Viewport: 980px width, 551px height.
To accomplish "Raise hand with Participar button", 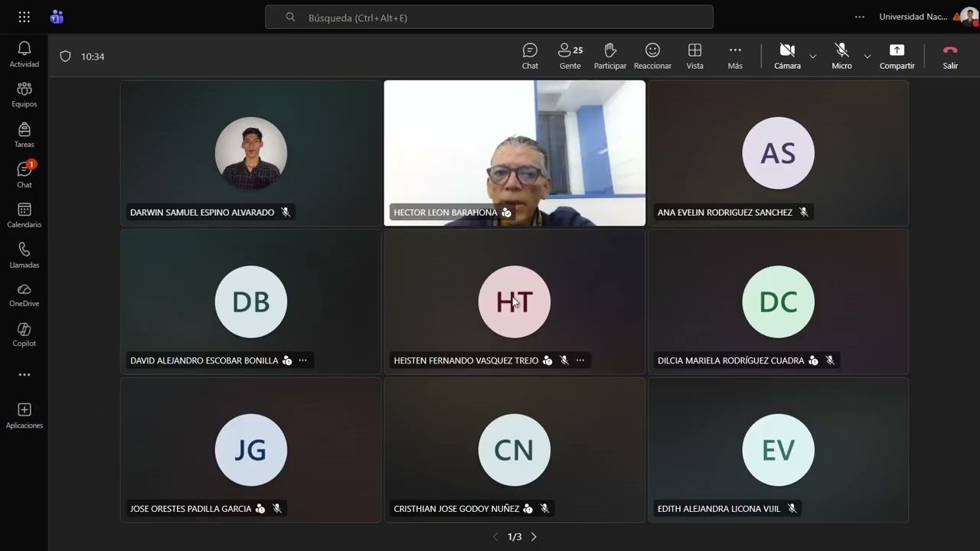I will click(610, 56).
